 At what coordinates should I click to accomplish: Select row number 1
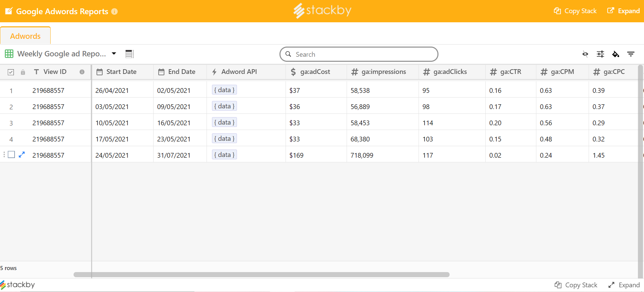pyautogui.click(x=11, y=91)
